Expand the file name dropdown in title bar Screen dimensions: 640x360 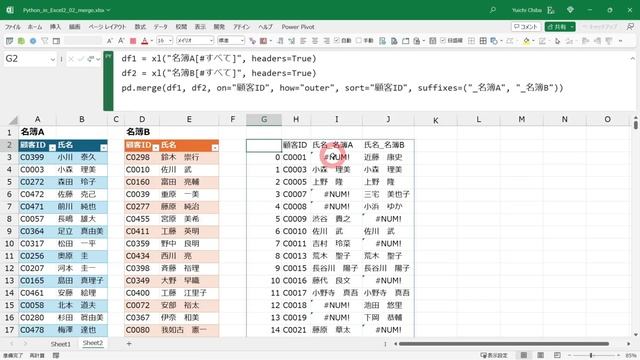pos(108,10)
